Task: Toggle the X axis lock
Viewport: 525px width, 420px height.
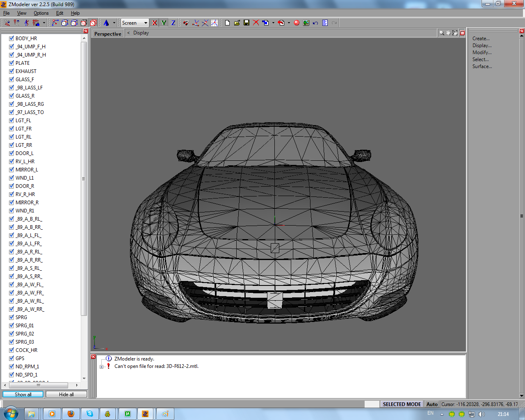Action: point(154,23)
